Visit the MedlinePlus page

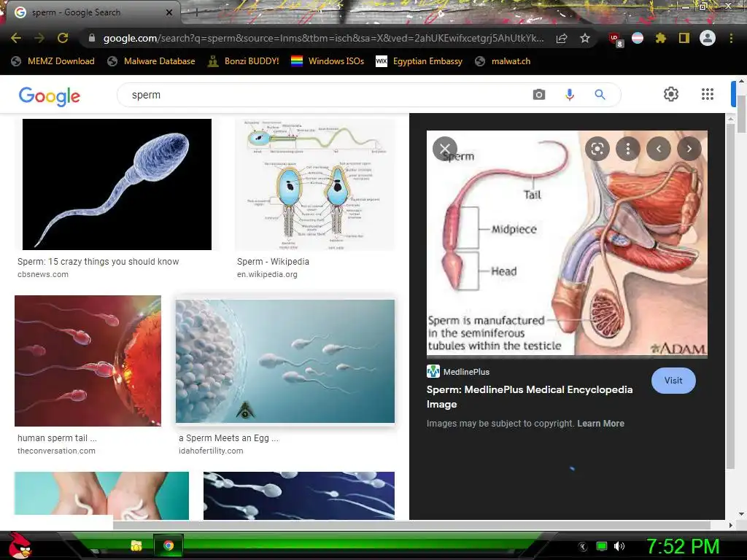673,381
